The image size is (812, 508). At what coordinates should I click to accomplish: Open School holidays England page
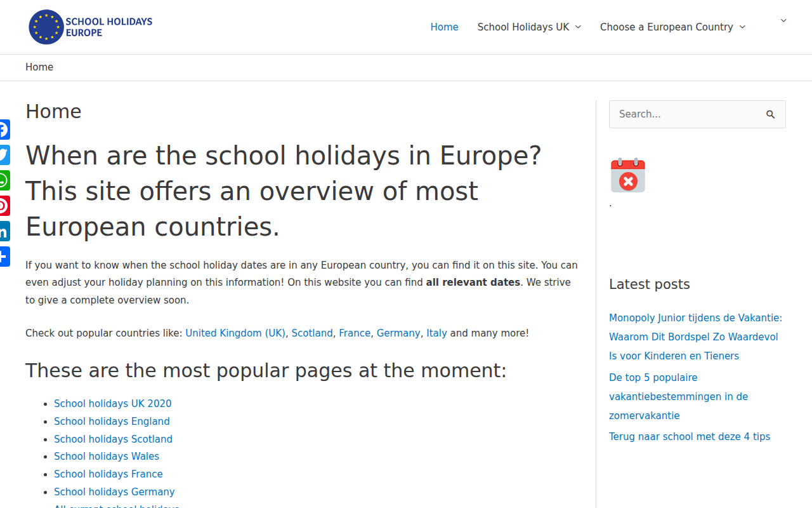(112, 421)
